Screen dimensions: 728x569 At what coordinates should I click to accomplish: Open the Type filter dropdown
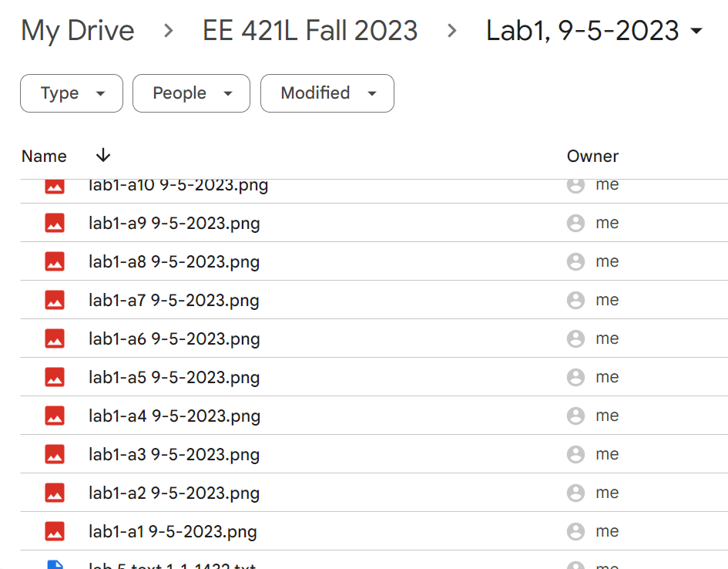click(x=72, y=93)
